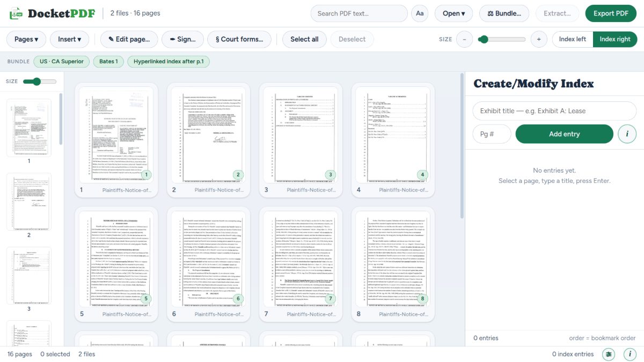
Task: Open the Bundle settings with scales icon
Action: 504,13
